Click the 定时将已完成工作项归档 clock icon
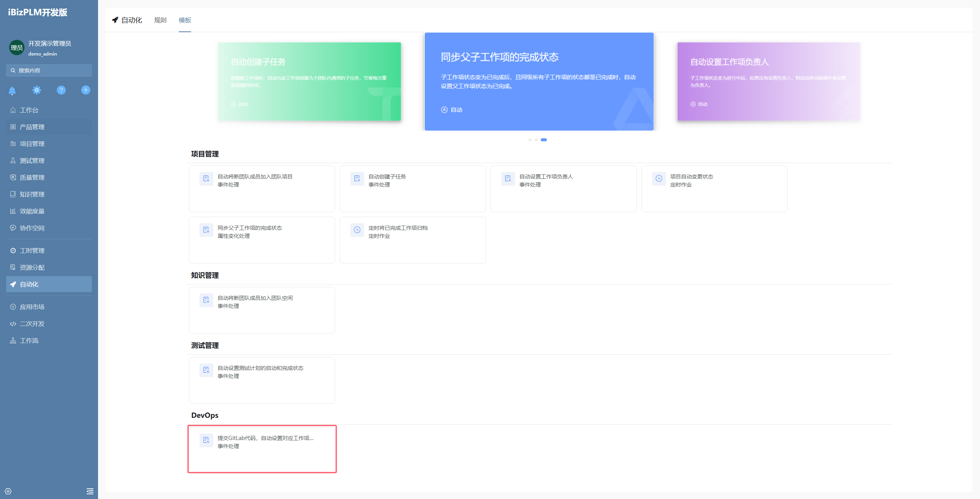Screen dimensions: 980x499 tap(357, 230)
